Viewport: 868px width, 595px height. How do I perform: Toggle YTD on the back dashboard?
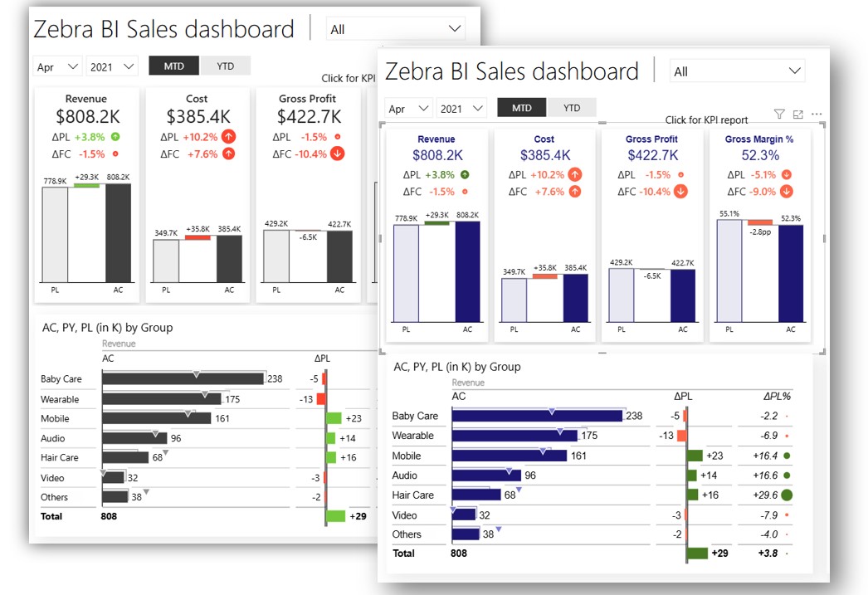[x=225, y=66]
